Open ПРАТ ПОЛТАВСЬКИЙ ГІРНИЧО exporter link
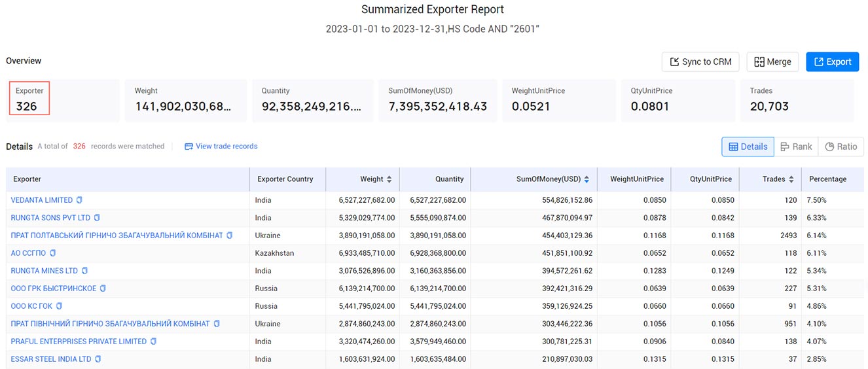Viewport: 868px width, 369px height. (x=117, y=236)
